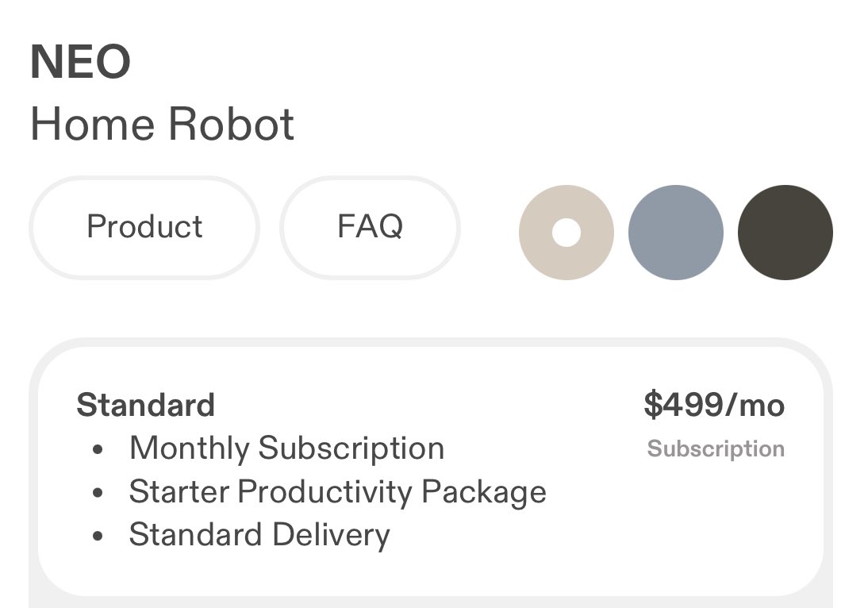
Task: Pick the dark charcoal color swatch
Action: [x=785, y=233]
